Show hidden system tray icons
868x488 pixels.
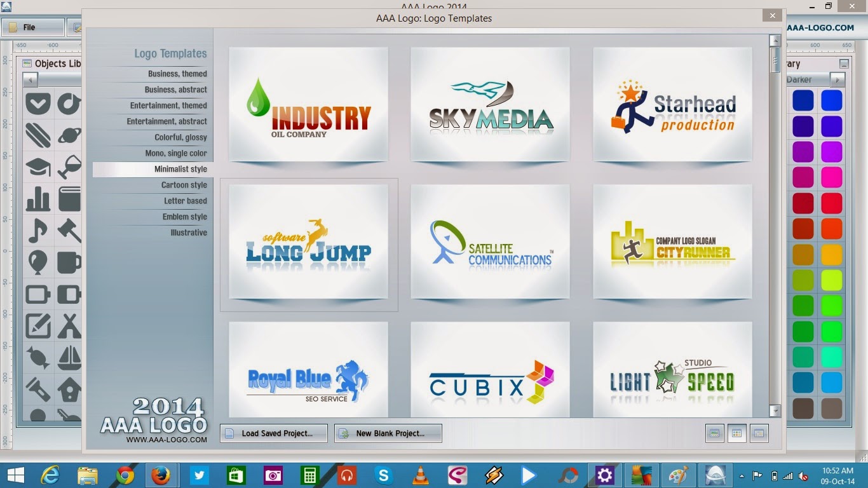[742, 475]
